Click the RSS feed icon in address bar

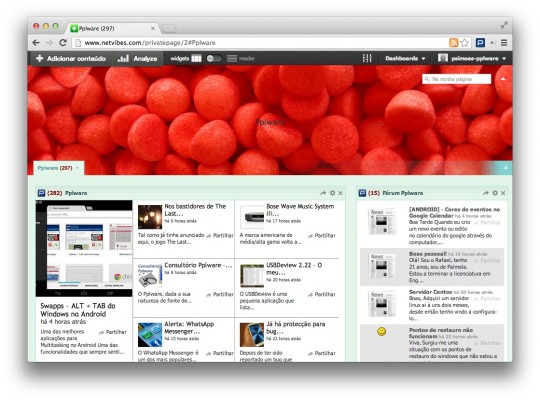[454, 43]
